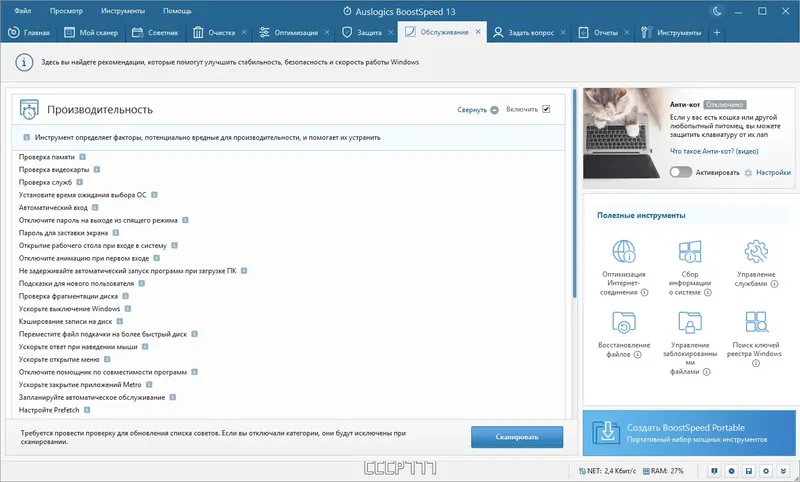Switch to Мой сканер tab
Image resolution: width=800 pixels, height=482 pixels.
[91, 32]
